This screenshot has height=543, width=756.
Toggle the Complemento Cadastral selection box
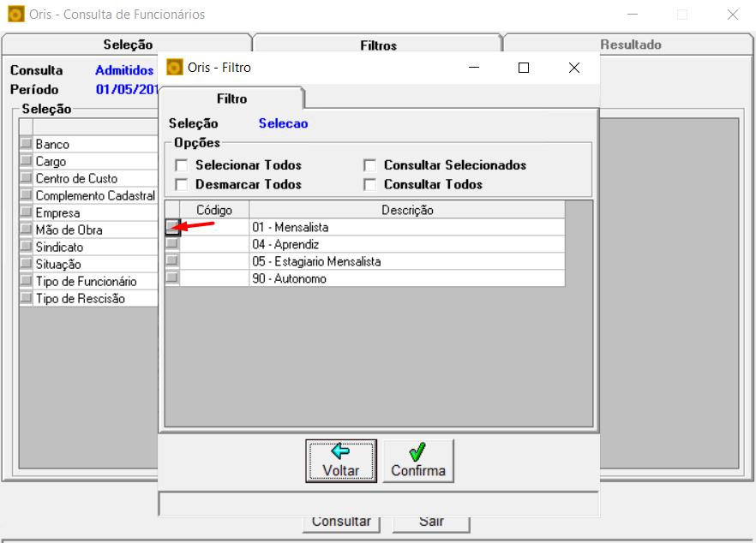(x=26, y=195)
